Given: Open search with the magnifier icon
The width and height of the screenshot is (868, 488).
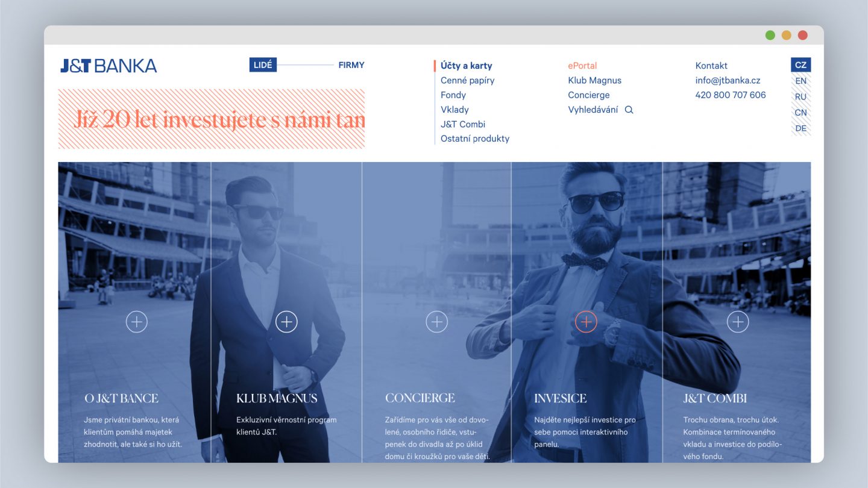Looking at the screenshot, I should click(x=629, y=110).
